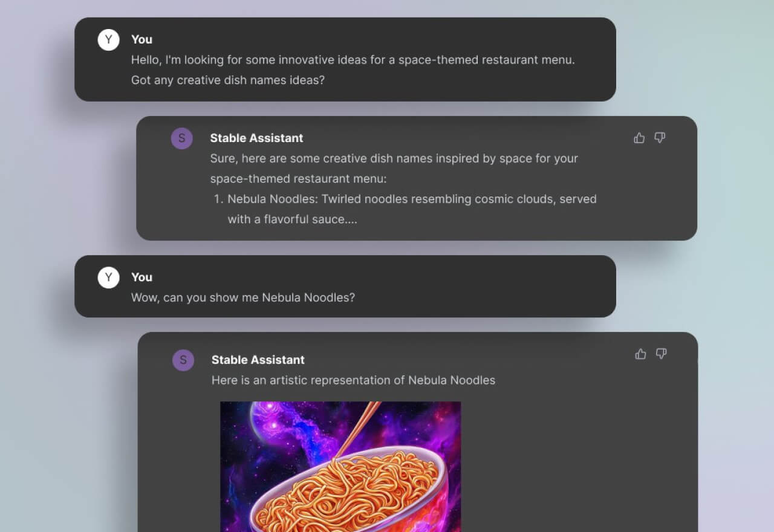Click the "Hello, I'm looking for some innovative ideas" line
Image resolution: width=774 pixels, height=532 pixels.
tap(353, 60)
